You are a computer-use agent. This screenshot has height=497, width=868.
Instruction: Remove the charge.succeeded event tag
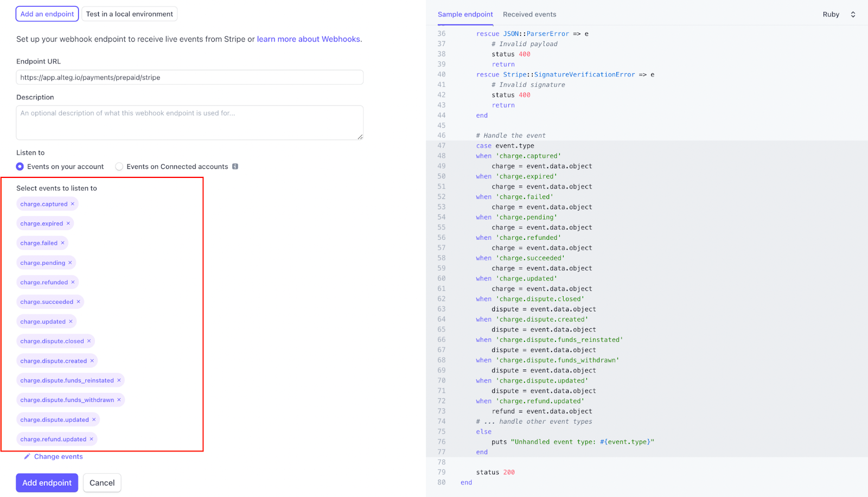78,302
